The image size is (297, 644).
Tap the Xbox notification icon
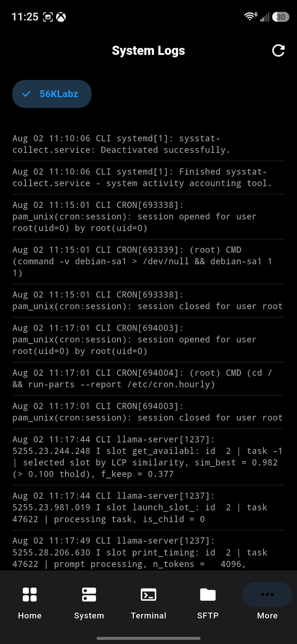tap(61, 17)
